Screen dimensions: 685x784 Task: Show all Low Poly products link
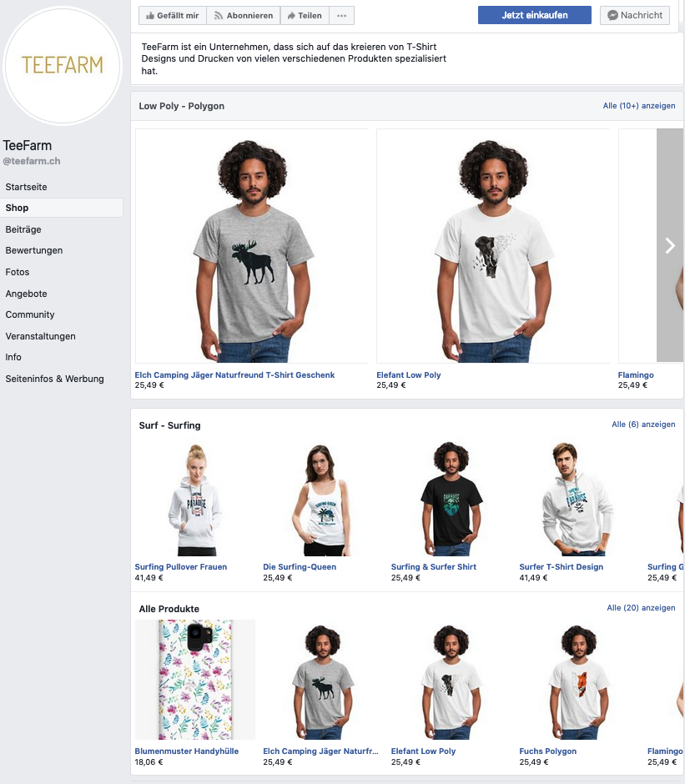click(639, 106)
